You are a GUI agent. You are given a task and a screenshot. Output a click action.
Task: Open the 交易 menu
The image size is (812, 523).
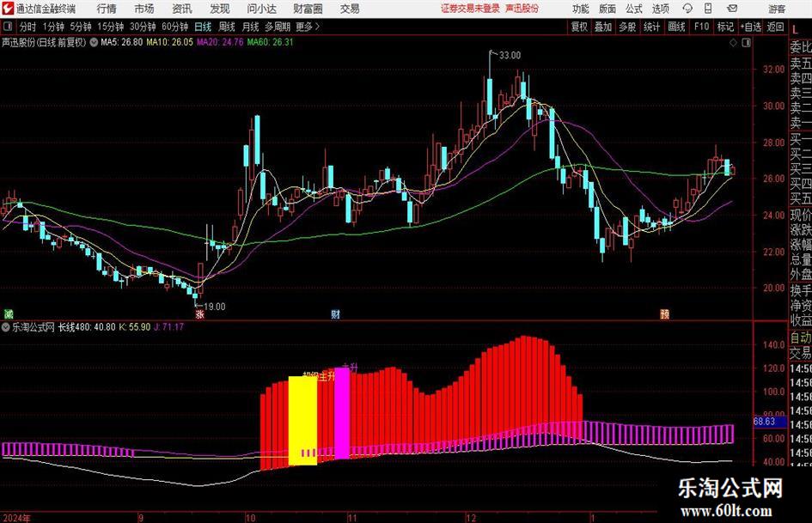coord(350,9)
